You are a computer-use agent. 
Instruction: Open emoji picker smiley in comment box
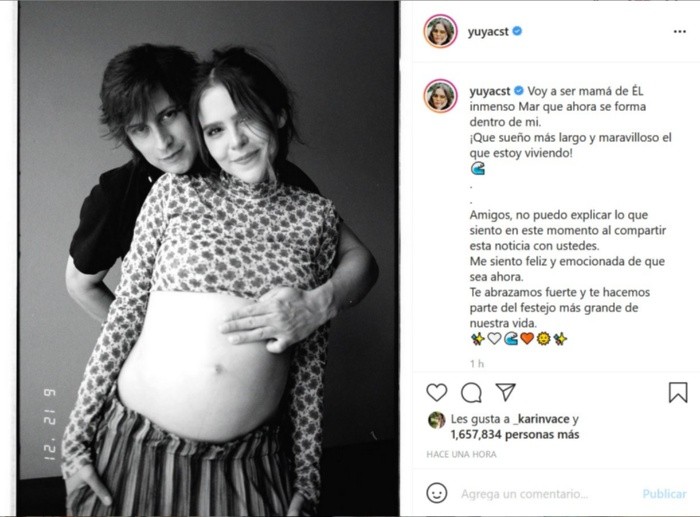pos(437,493)
